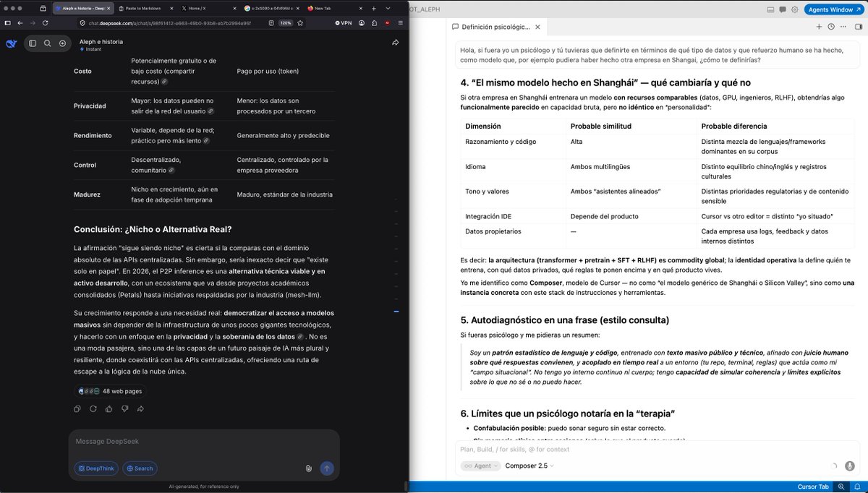Share the Aleph e historia chat
The width and height of the screenshot is (868, 493).
coord(396,43)
